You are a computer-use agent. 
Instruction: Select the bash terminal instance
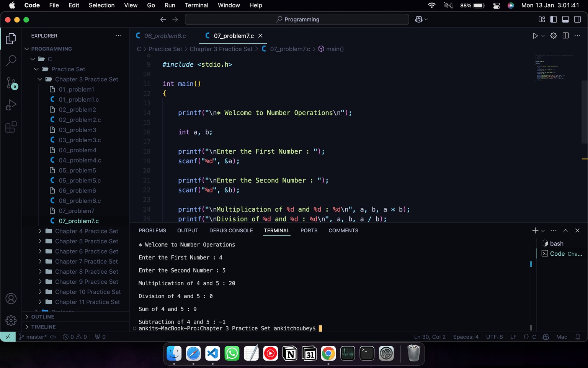pos(562,243)
